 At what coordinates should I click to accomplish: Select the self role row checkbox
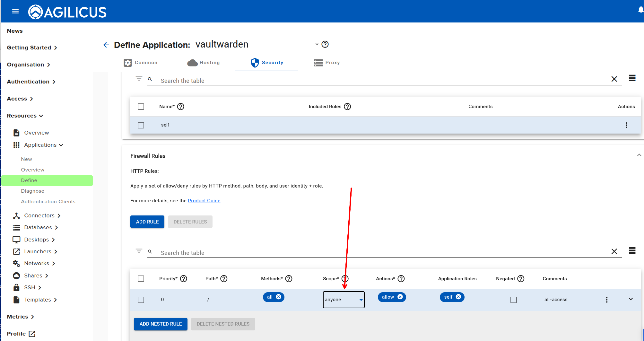pos(141,125)
